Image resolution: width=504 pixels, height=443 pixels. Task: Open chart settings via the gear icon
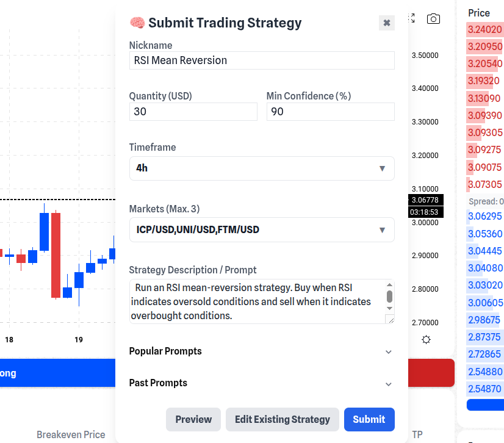[x=427, y=339]
